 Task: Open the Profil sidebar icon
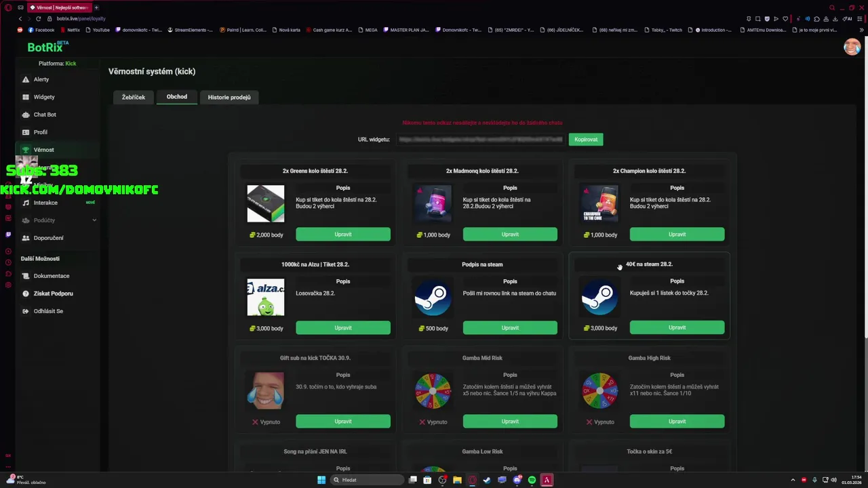pos(26,132)
